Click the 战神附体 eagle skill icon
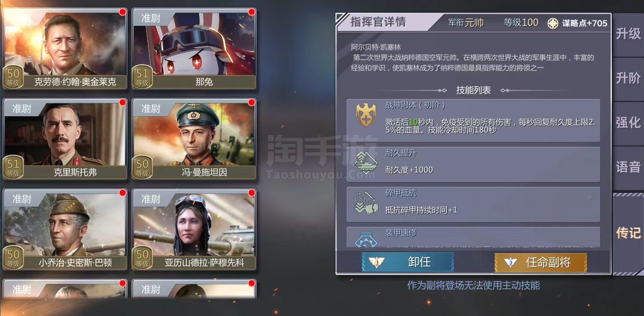 [366, 115]
